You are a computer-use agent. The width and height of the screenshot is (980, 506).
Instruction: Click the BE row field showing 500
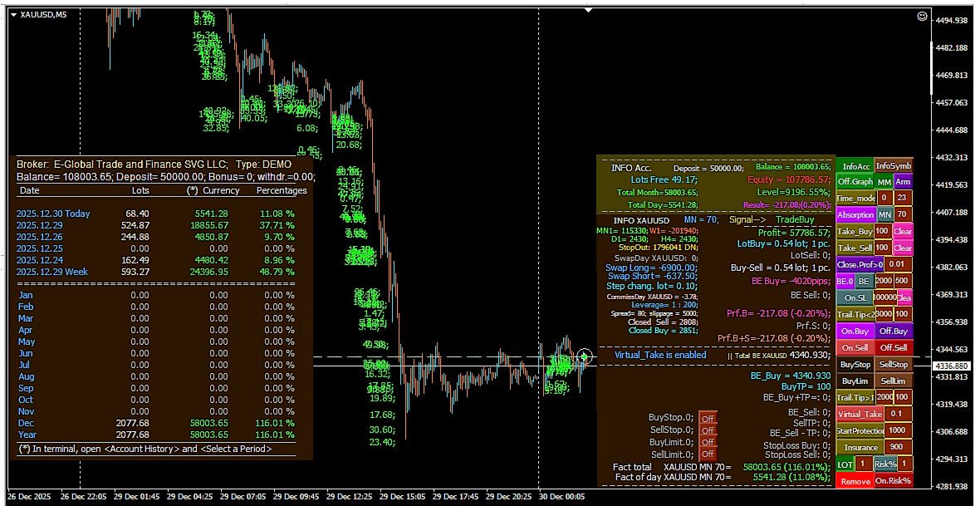pyautogui.click(x=903, y=281)
